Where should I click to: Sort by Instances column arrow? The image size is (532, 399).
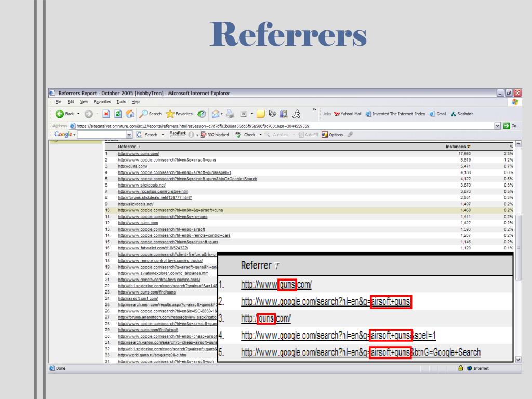(x=469, y=147)
